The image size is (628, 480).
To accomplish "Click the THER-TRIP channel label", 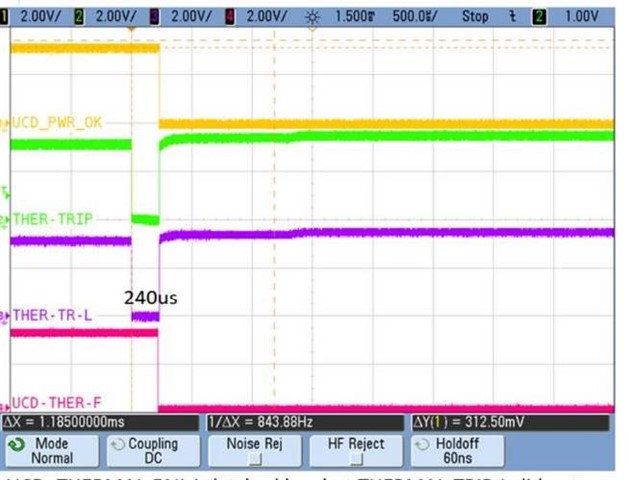I will click(x=53, y=219).
